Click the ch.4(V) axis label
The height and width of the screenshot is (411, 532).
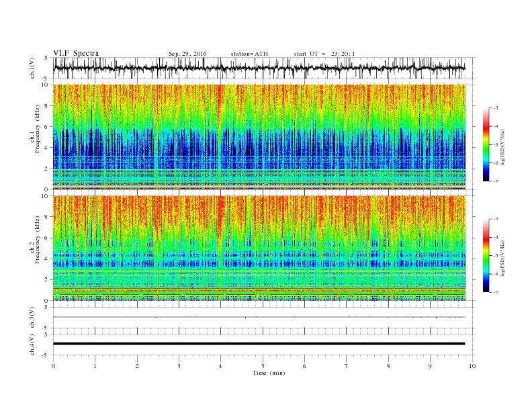pyautogui.click(x=32, y=345)
